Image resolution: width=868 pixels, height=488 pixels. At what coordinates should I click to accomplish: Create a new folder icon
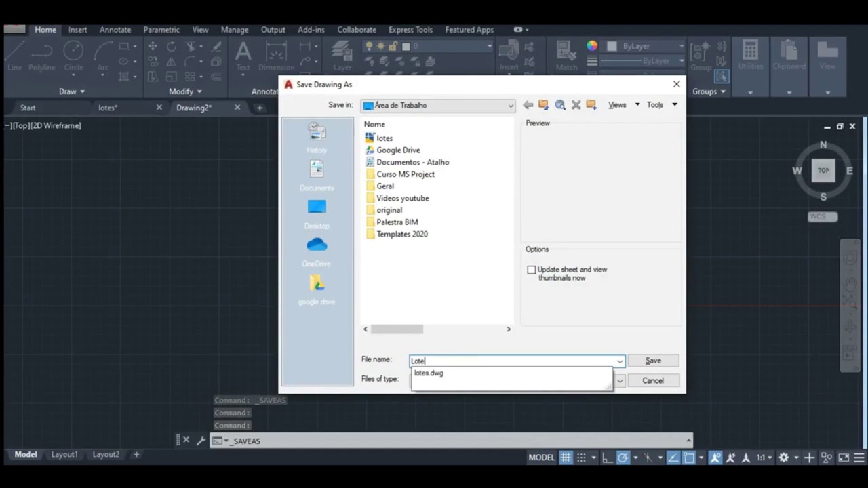click(x=591, y=105)
